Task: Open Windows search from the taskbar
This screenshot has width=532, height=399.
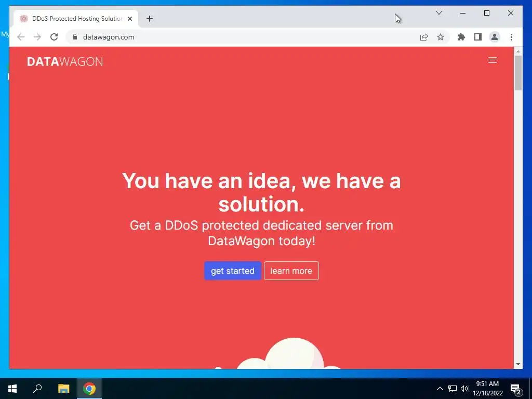Action: tap(37, 389)
